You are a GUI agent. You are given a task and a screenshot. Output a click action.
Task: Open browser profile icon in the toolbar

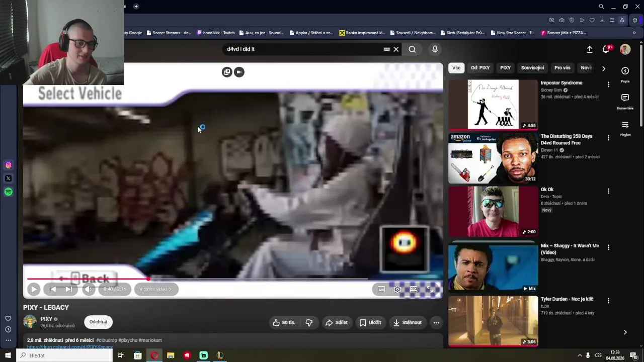(x=622, y=20)
